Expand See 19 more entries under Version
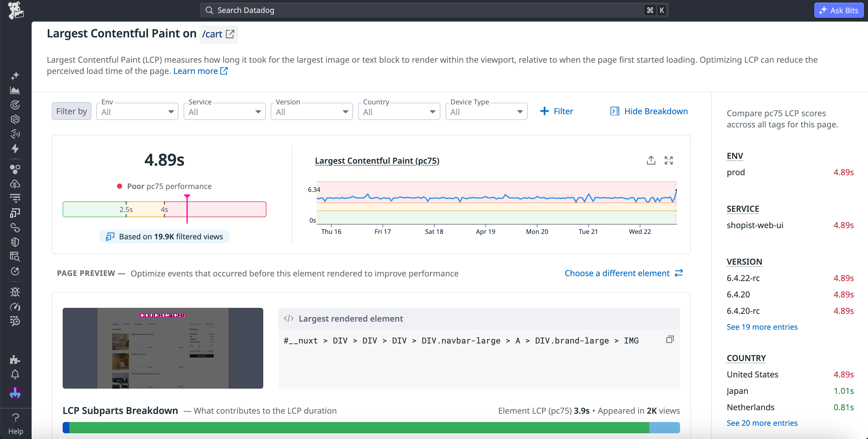 point(762,327)
